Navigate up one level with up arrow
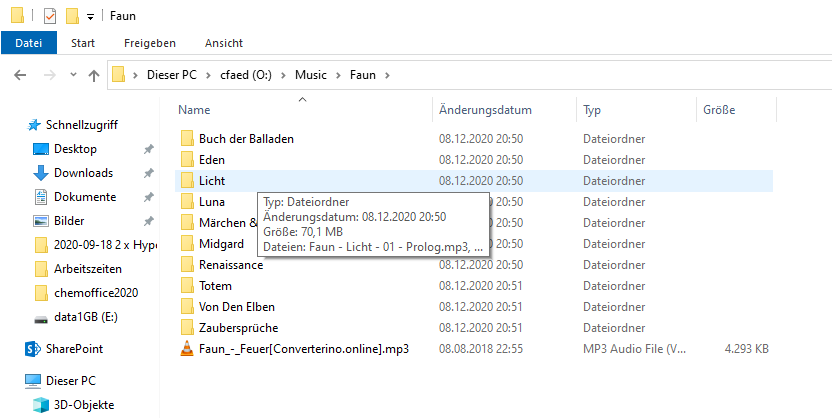This screenshot has height=418, width=832. click(94, 75)
